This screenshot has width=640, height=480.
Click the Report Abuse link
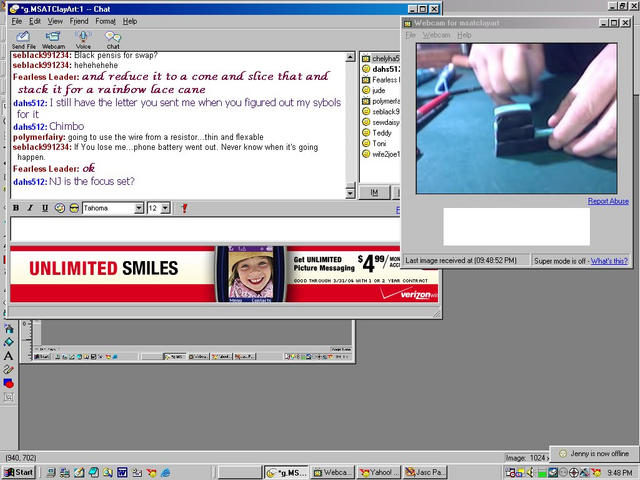[x=608, y=201]
